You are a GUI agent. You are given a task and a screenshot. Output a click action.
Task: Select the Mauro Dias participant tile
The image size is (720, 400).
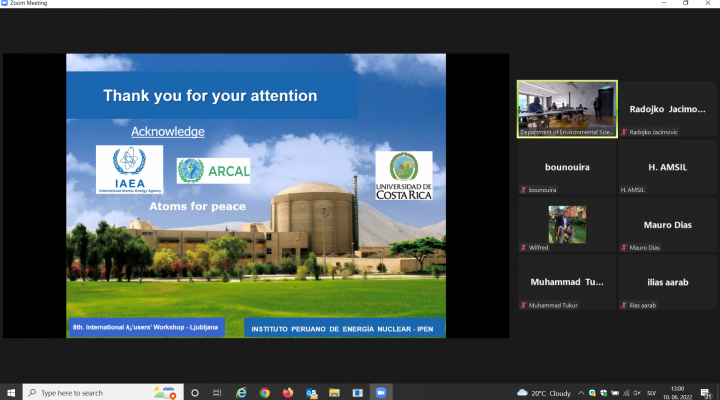pos(667,225)
